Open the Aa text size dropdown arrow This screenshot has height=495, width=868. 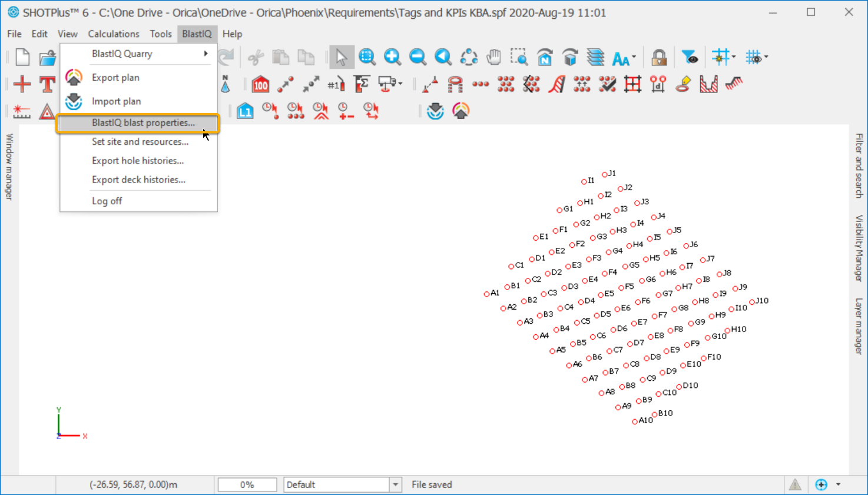(634, 58)
